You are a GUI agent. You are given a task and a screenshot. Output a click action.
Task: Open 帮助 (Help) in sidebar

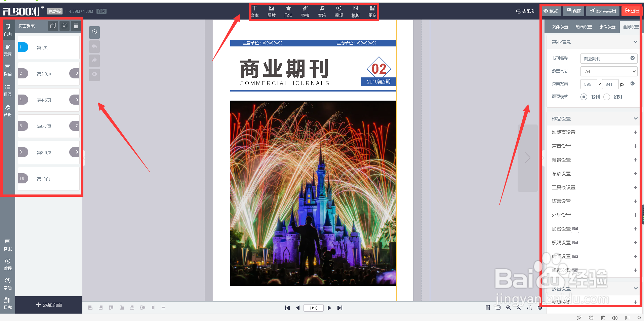click(8, 284)
